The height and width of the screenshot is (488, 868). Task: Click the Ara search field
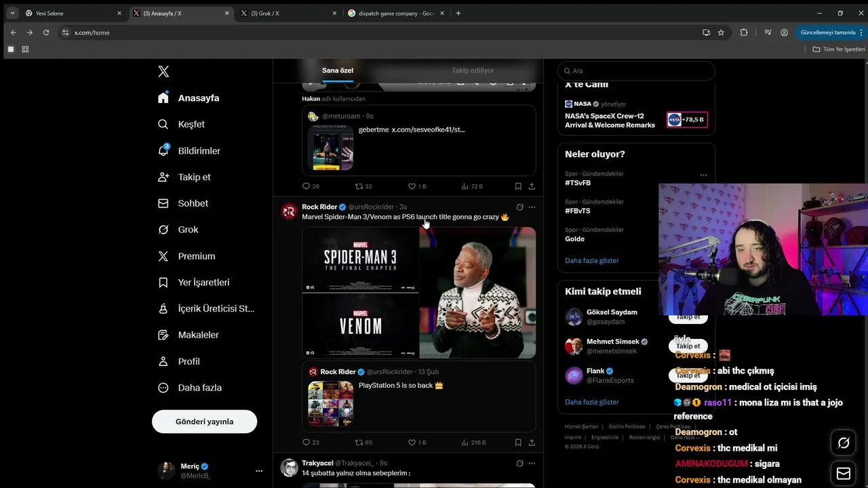636,70
